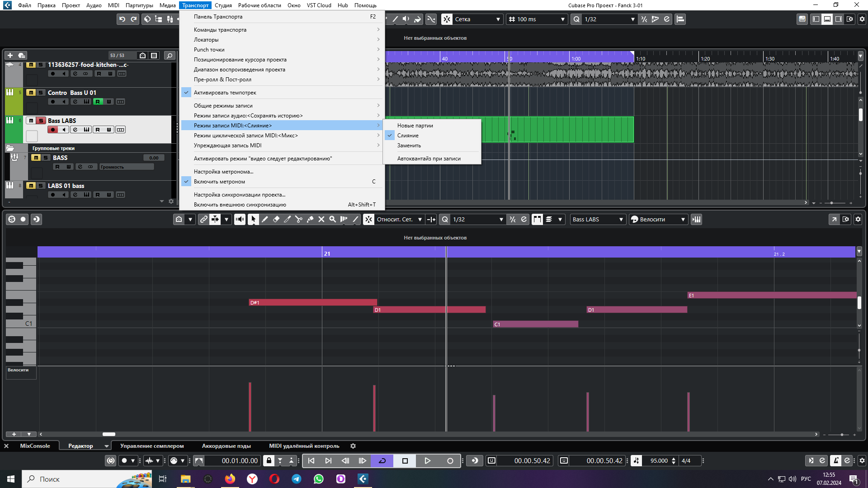Choose Заменить from MIDI record mode submenu
The width and height of the screenshot is (868, 488).
(x=409, y=145)
